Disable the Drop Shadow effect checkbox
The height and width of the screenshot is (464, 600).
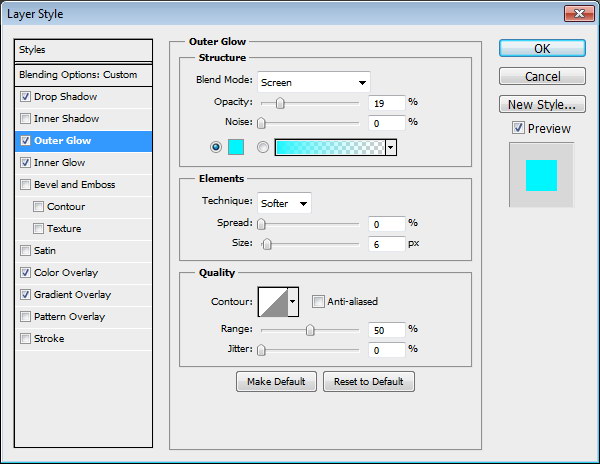(x=26, y=97)
